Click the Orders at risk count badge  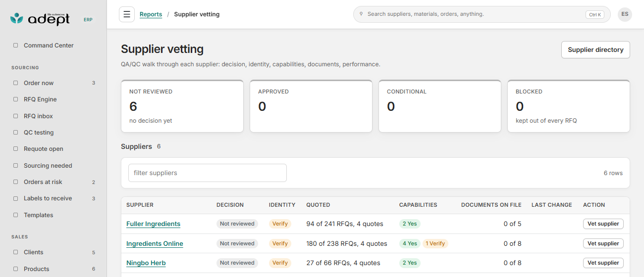94,182
